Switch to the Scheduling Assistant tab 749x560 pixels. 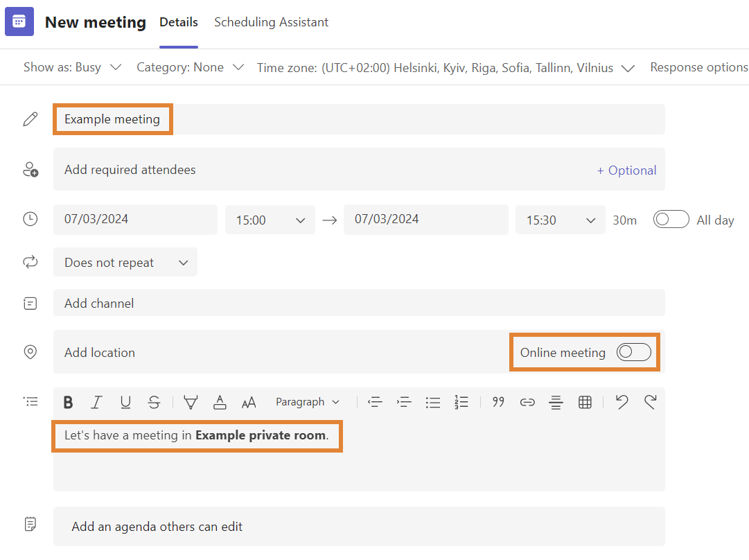coord(271,22)
